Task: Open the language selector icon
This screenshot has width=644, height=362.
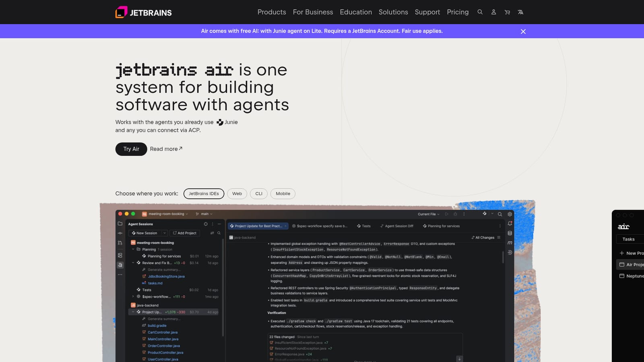Action: coord(520,12)
